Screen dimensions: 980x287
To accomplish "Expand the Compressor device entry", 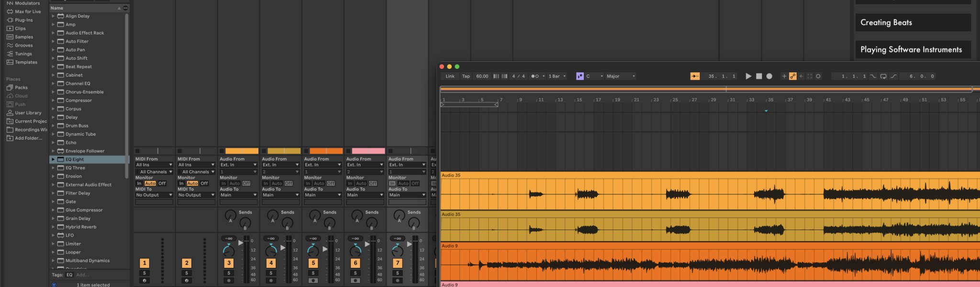I will 53,100.
